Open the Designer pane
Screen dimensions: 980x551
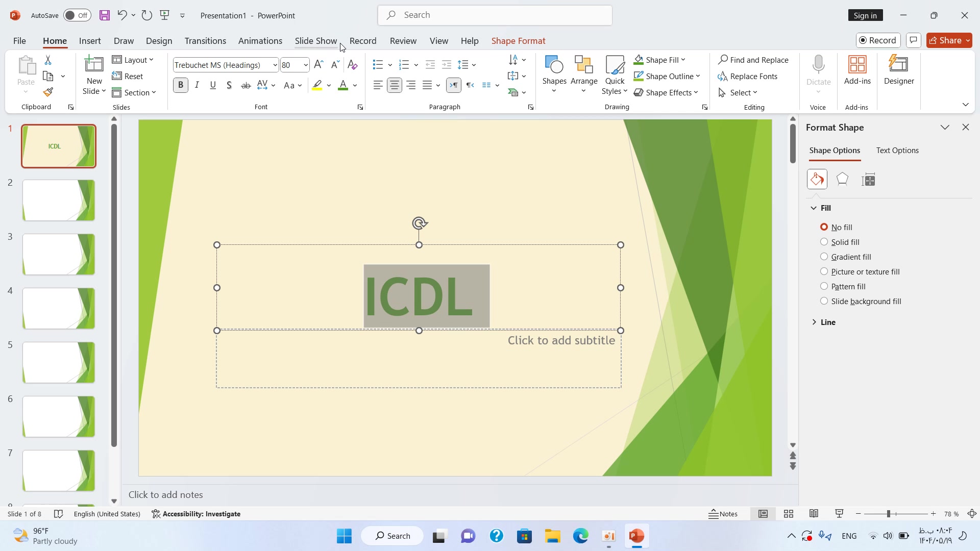898,70
